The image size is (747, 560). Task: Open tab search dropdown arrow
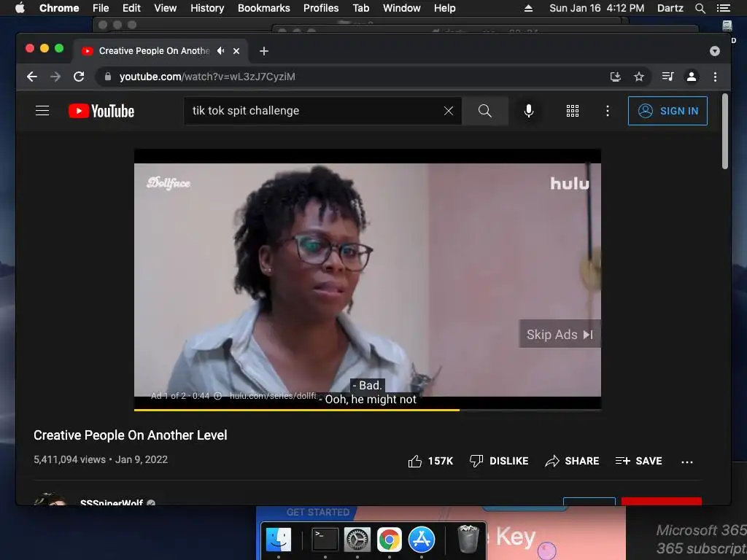(715, 51)
